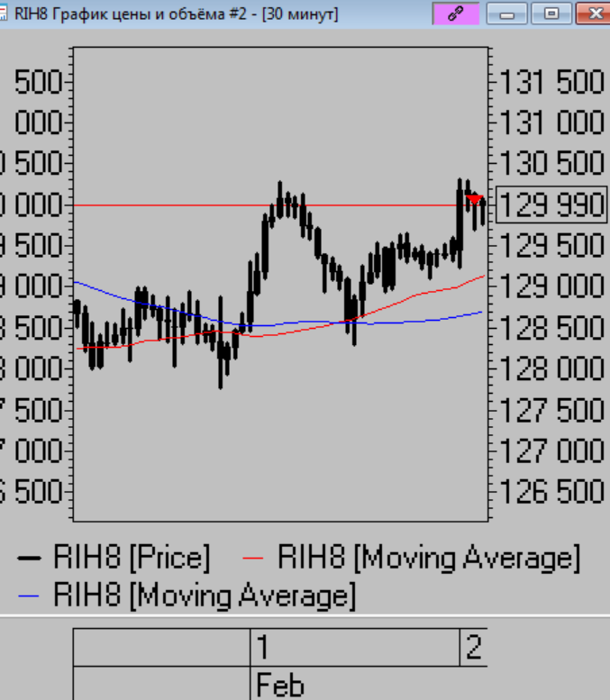Minimize the RIH8 chart window
The height and width of the screenshot is (700, 610).
(506, 14)
